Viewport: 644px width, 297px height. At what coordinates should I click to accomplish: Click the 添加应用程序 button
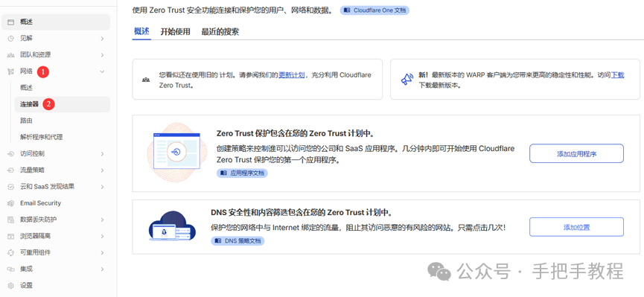click(x=576, y=153)
